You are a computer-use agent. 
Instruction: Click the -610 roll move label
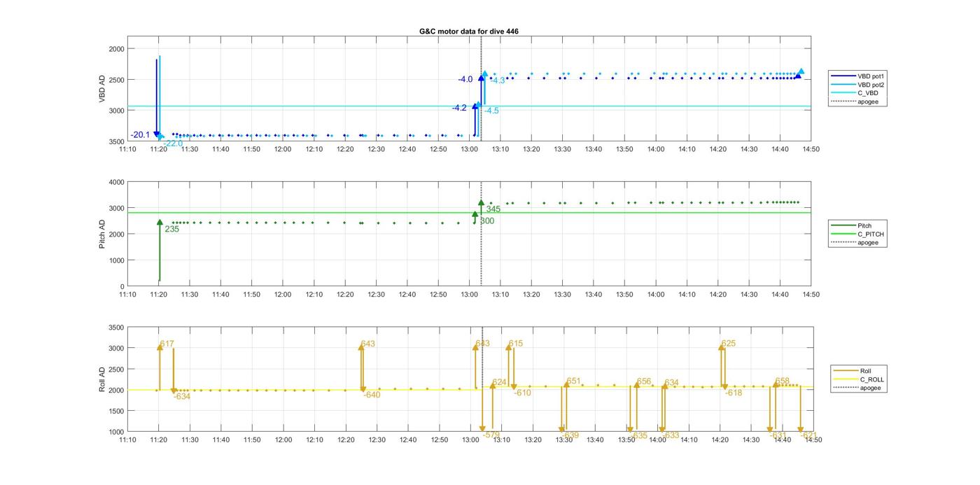pyautogui.click(x=522, y=393)
